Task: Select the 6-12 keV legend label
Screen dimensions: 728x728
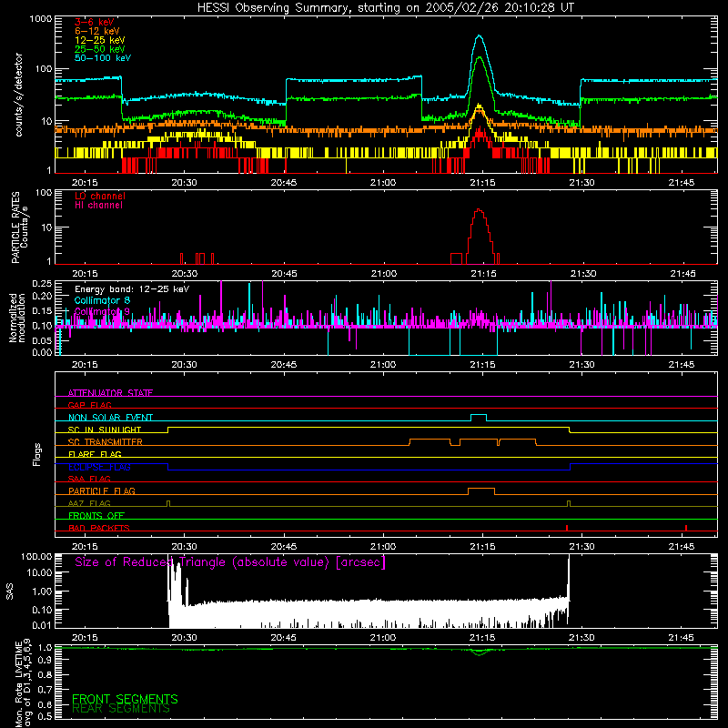Action: point(97,31)
